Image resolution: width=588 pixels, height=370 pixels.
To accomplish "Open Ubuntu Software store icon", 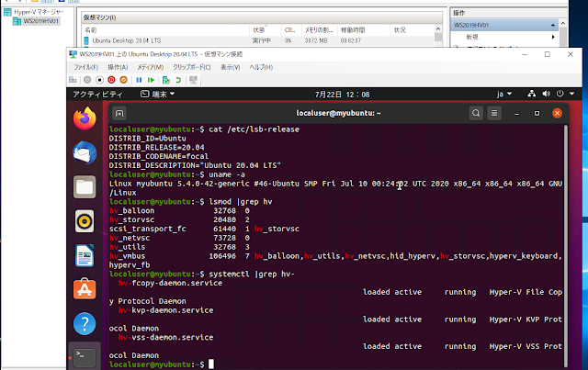I will [85, 289].
